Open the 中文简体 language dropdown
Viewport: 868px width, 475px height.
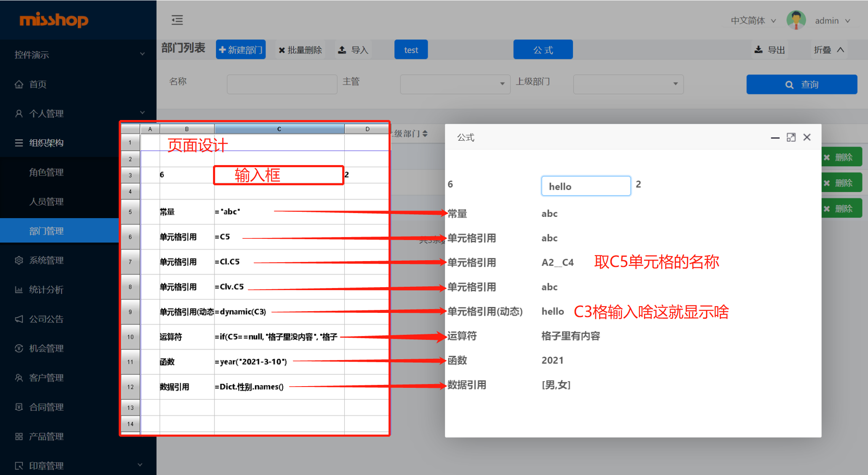(753, 20)
